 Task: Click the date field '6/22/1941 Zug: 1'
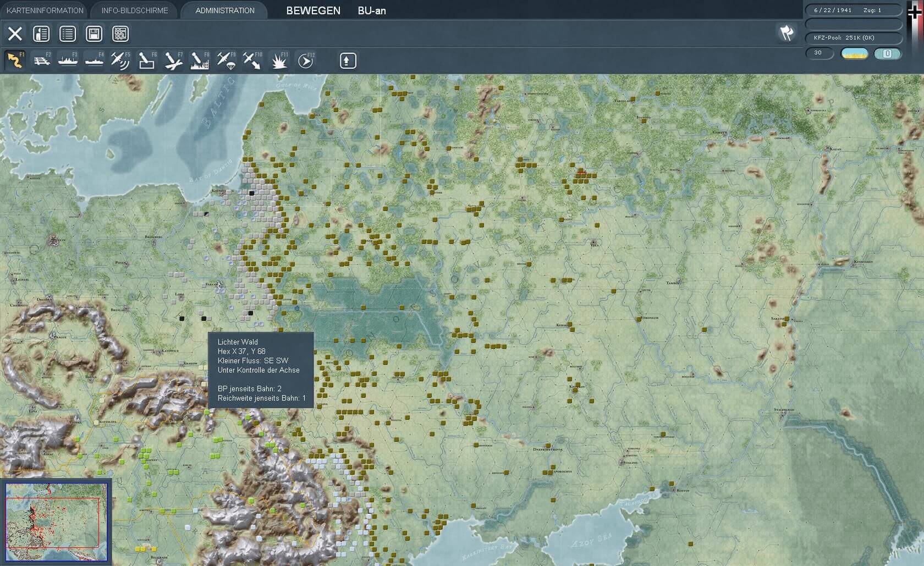pos(853,10)
